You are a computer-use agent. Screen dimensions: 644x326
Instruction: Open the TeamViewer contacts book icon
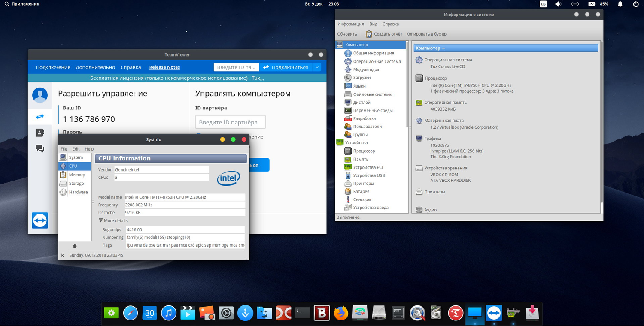(x=40, y=133)
